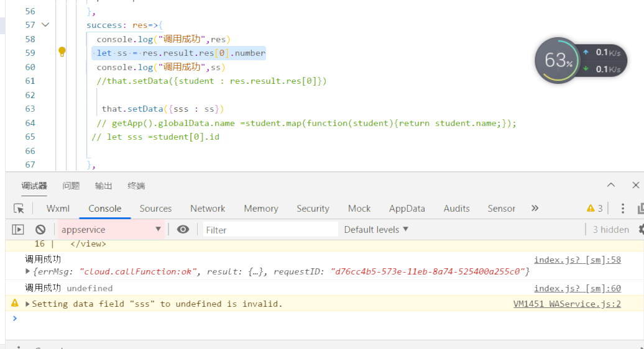Viewport: 644px width, 349px height.
Task: Switch to the Wxml tab
Action: [x=58, y=209]
